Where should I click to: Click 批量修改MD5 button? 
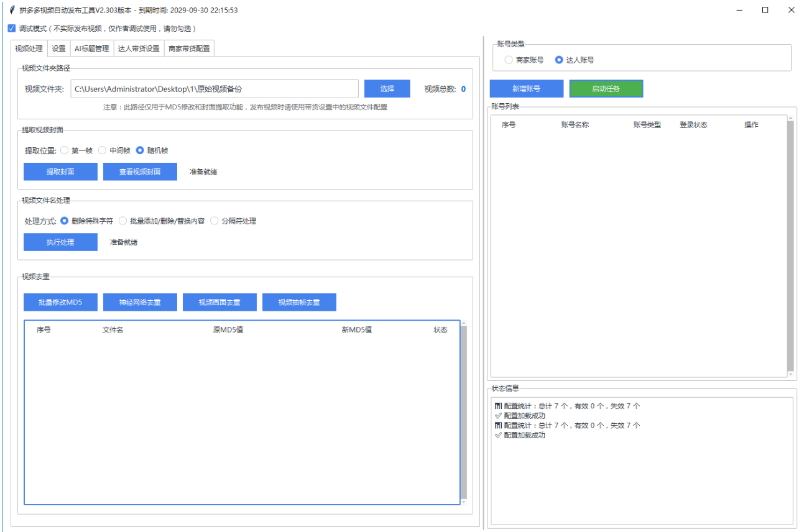60,302
